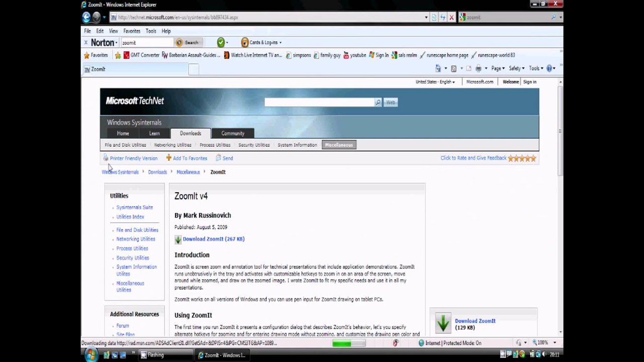
Task: Click the compatibility view icon in address bar
Action: pos(434,17)
